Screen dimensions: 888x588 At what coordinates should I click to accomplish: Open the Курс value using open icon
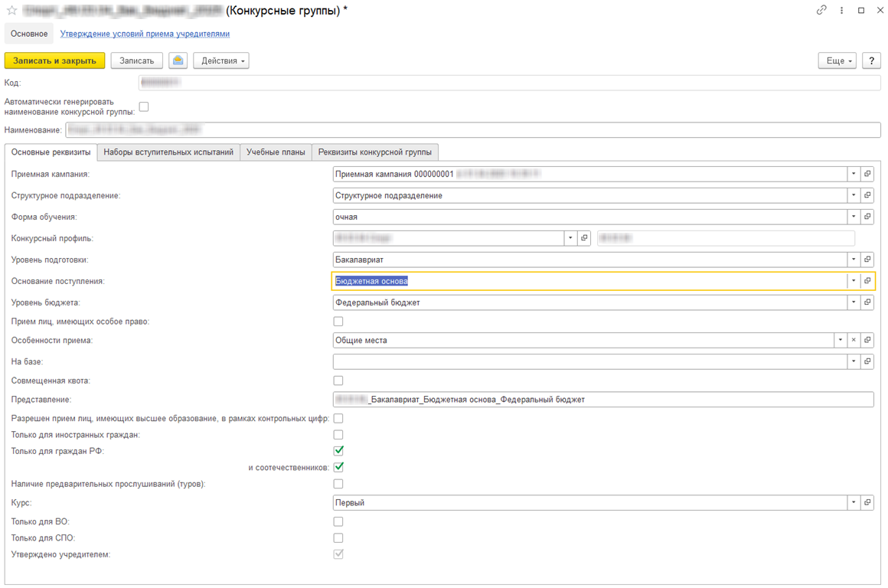(867, 503)
